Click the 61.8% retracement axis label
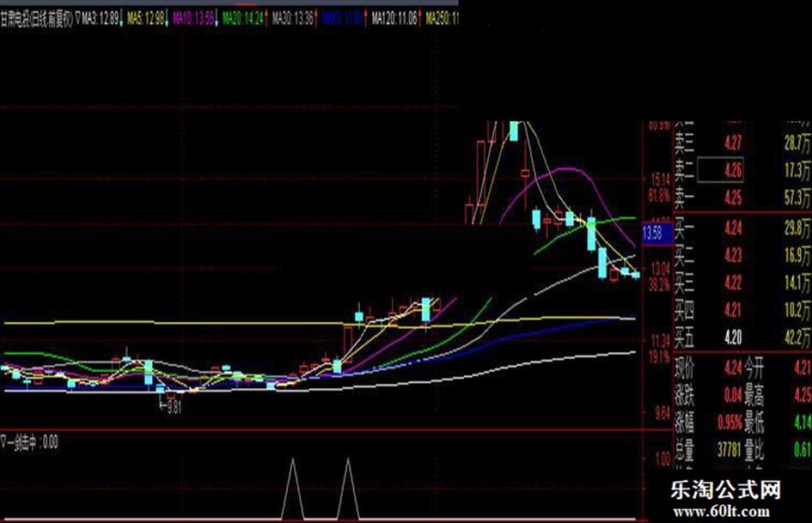 tap(659, 196)
